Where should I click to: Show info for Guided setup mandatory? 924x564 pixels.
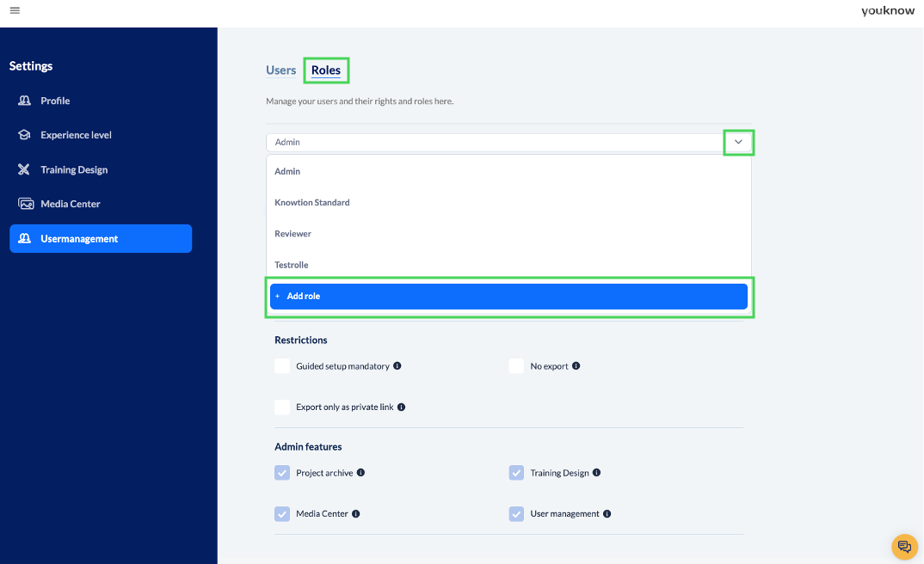pos(397,365)
